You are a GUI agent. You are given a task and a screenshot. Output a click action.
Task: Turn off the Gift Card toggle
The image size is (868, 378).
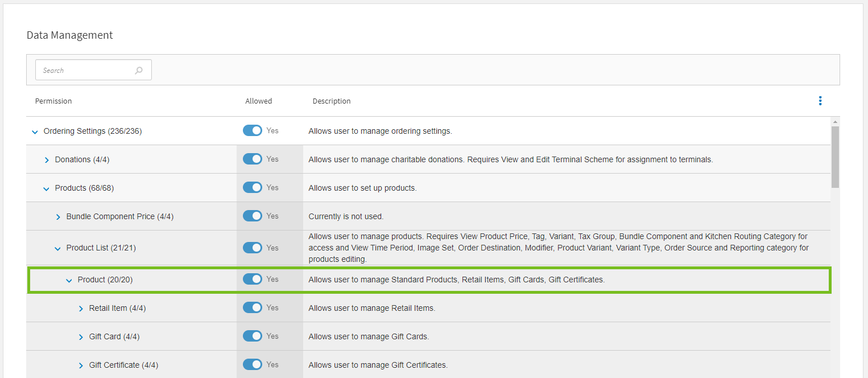(253, 336)
